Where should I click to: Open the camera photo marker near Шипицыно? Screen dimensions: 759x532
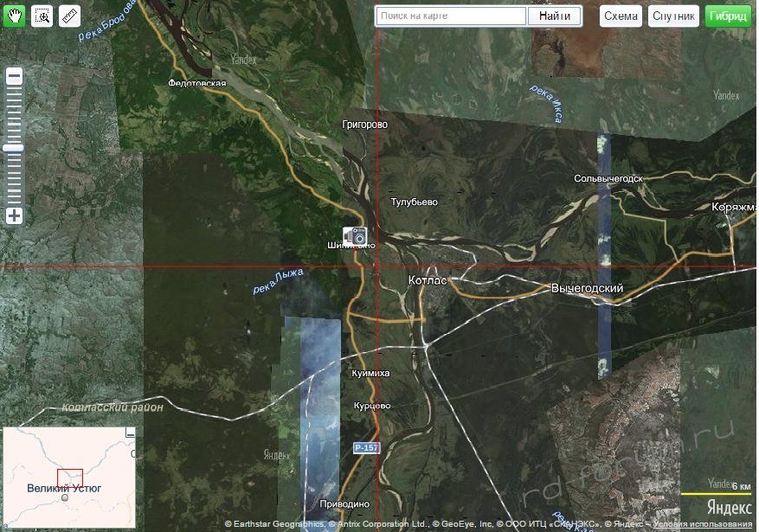[355, 234]
